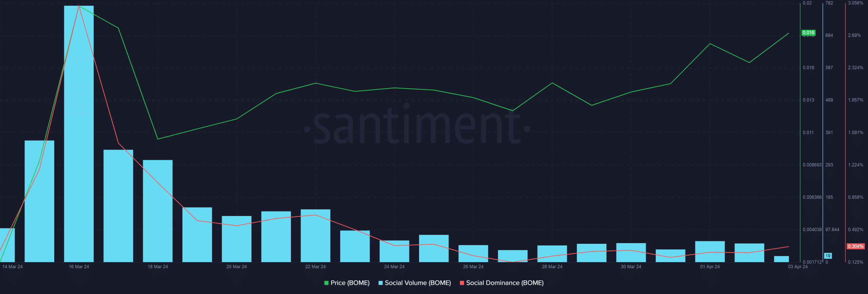Click the 391 volume axis value
Viewport: 868px width, 294px height.
point(829,132)
